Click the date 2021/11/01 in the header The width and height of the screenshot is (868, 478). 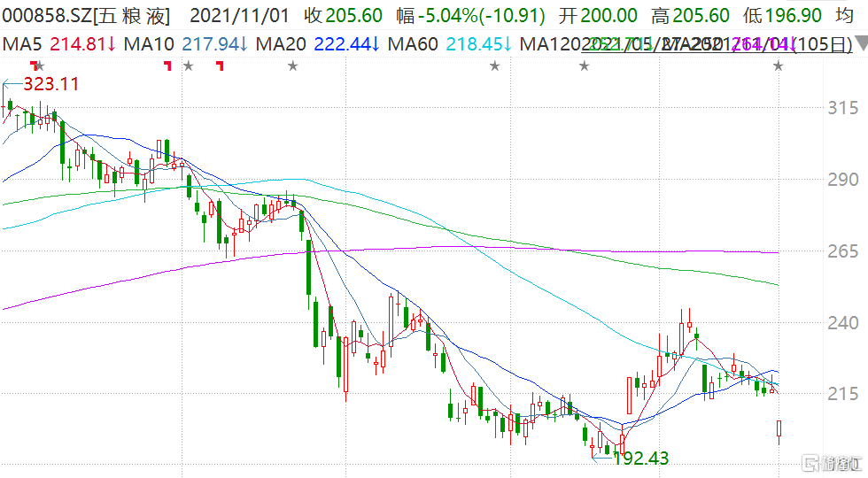[240, 16]
